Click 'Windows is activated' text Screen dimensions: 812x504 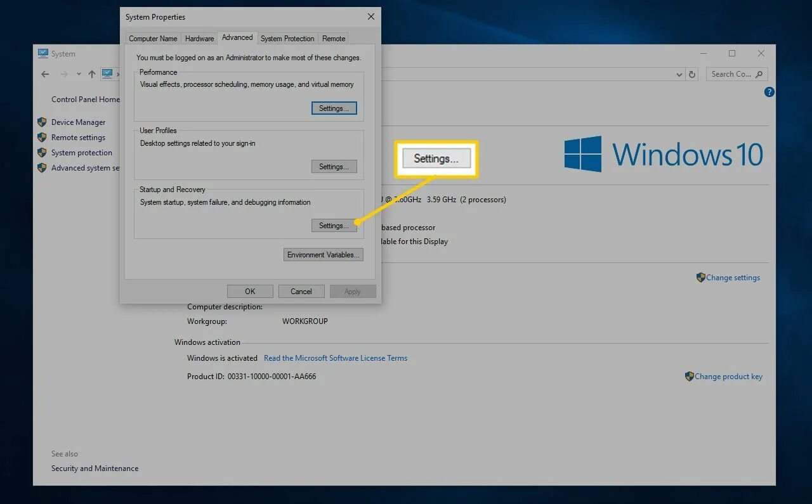pyautogui.click(x=222, y=358)
